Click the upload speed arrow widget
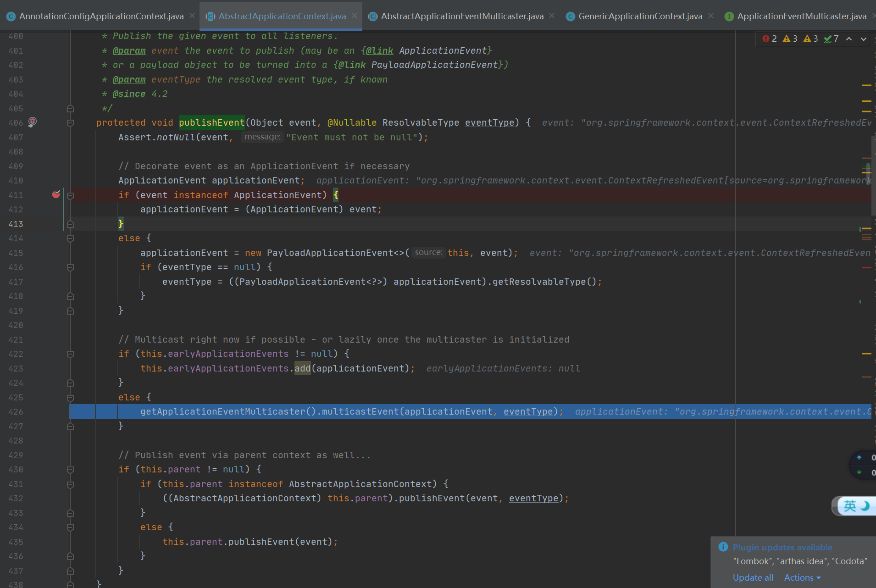The height and width of the screenshot is (588, 876). coord(859,457)
